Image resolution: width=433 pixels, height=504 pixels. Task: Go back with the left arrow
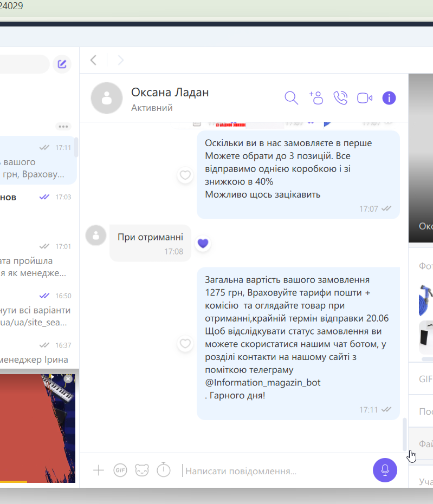tap(94, 60)
